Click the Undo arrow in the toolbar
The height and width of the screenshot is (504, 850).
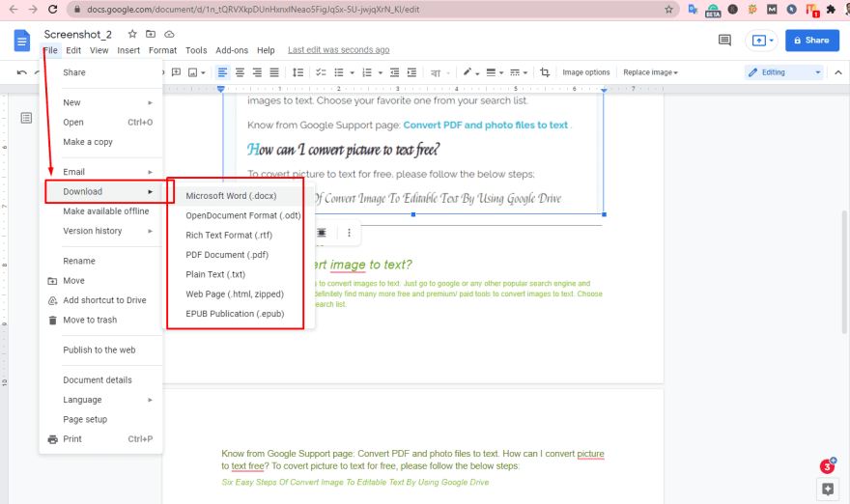click(x=21, y=72)
